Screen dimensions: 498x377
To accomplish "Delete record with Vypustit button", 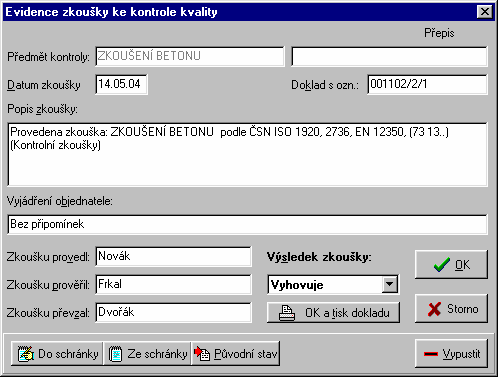I will tap(451, 353).
